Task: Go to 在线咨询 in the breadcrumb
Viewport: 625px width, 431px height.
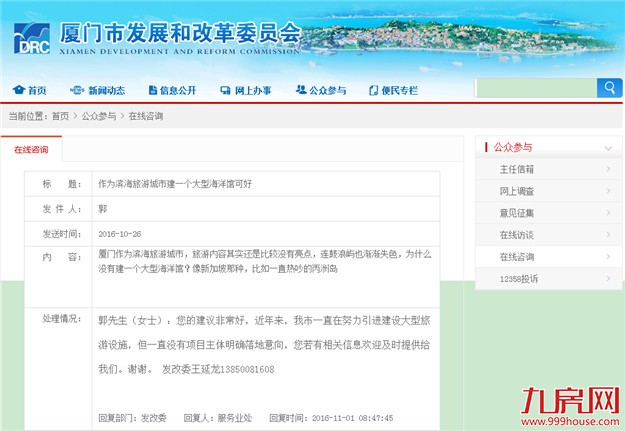Action: [x=146, y=116]
